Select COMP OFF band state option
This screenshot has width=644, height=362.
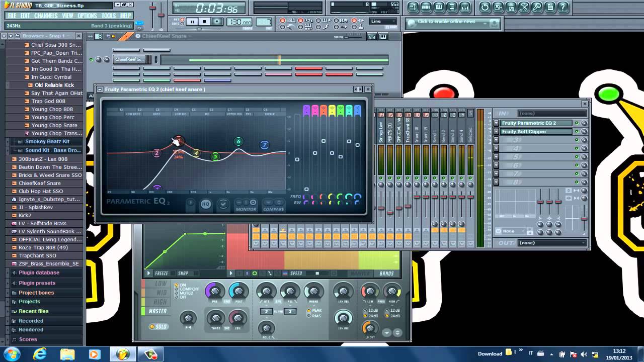[x=187, y=289]
